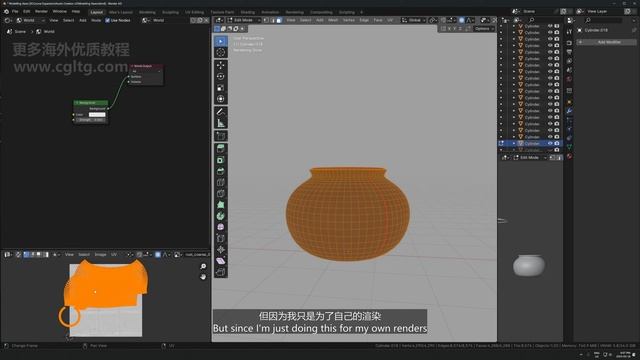
Task: Open the Options dropdown in viewport
Action: (483, 29)
